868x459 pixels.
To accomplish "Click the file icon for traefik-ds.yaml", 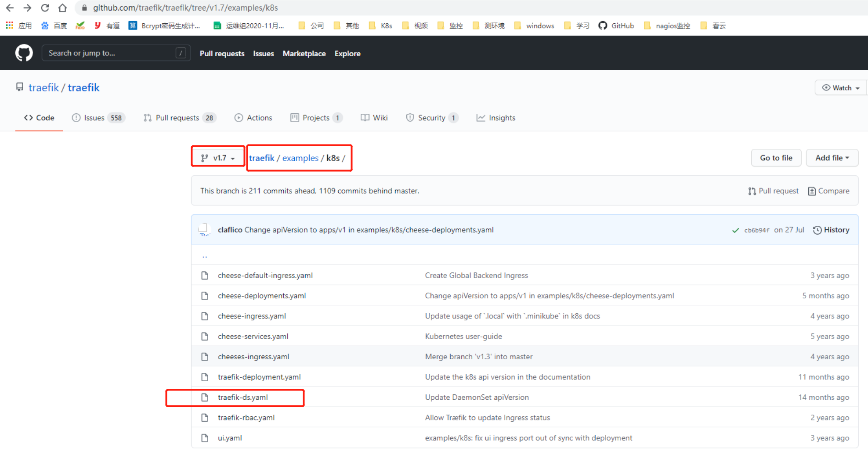I will coord(205,397).
